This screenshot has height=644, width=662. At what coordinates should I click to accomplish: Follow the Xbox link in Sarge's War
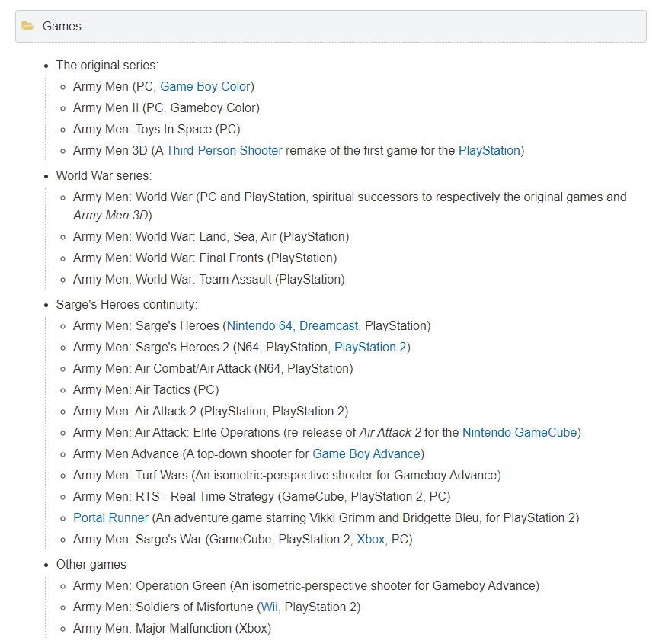pyautogui.click(x=371, y=540)
